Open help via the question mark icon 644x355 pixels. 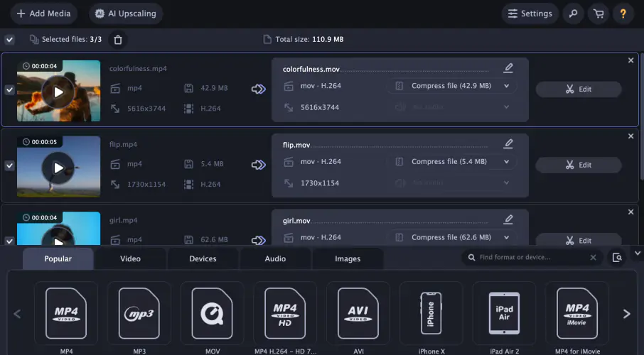click(x=623, y=13)
